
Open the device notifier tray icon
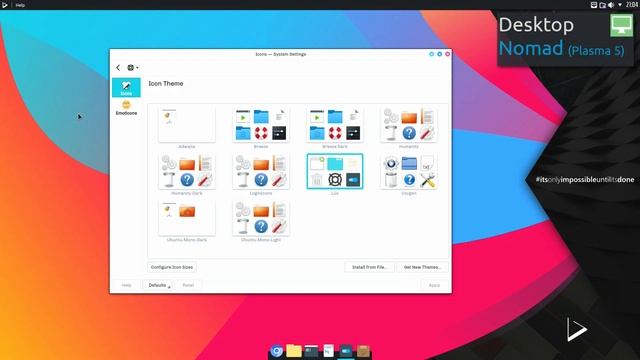pos(602,5)
